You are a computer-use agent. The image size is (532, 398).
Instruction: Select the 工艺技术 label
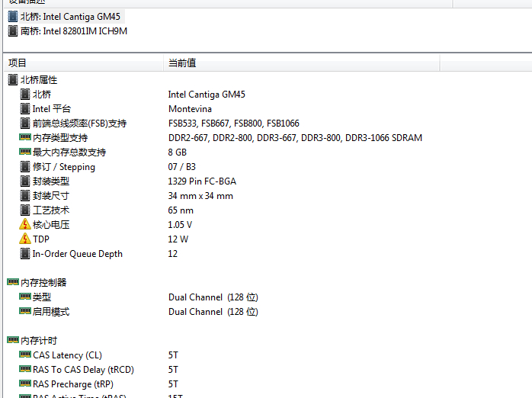tap(51, 210)
